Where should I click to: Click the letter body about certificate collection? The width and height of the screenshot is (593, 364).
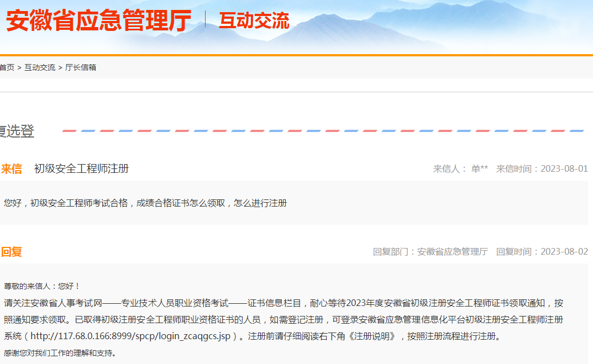145,203
